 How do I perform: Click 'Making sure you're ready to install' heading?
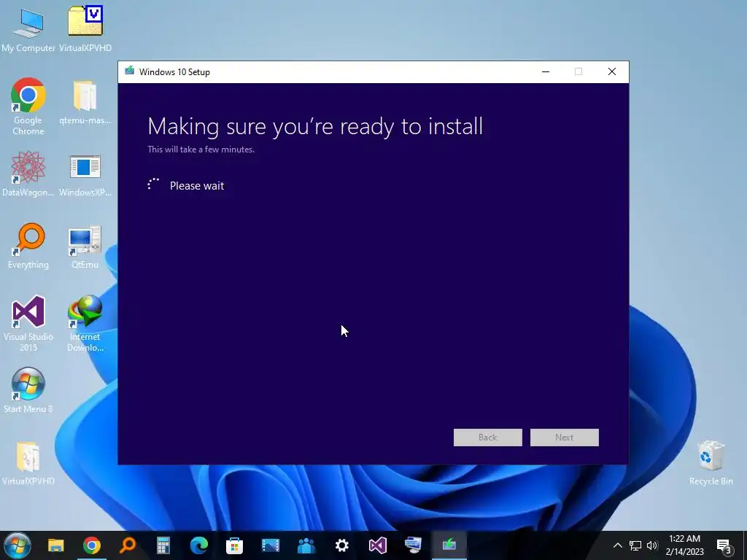point(315,127)
